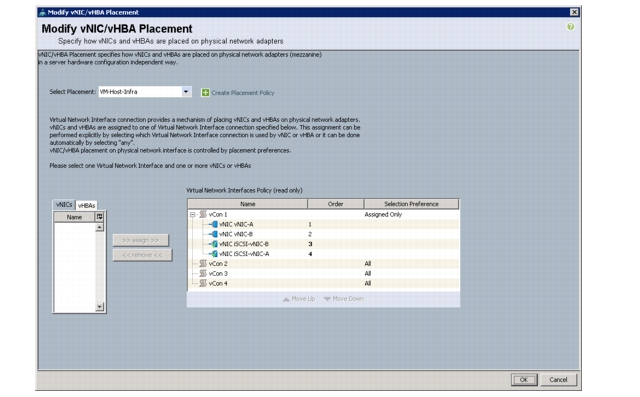Click the vCon 3 adapter icon
The width and height of the screenshot is (640, 397).
click(x=203, y=273)
